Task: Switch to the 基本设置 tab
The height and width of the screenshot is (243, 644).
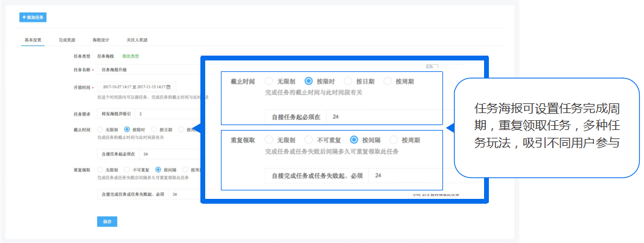Action: click(33, 40)
